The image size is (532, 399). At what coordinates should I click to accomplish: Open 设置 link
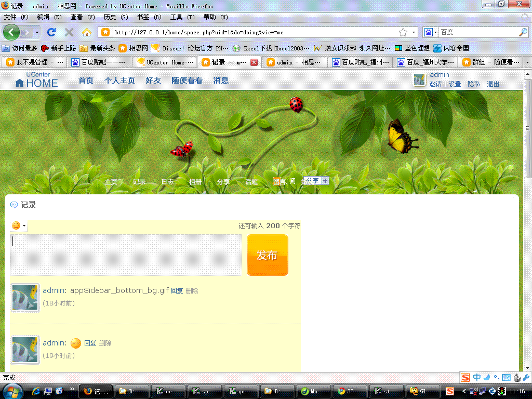pyautogui.click(x=455, y=84)
